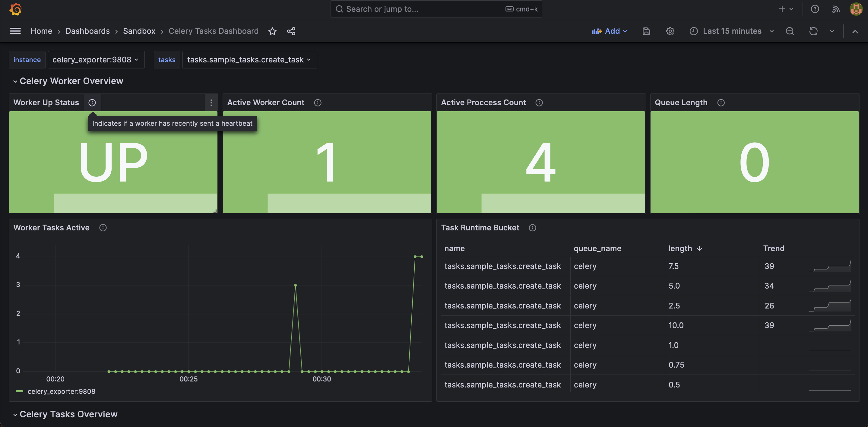Image resolution: width=868 pixels, height=427 pixels.
Task: Star the Celery Tasks Dashboard
Action: pos(272,31)
